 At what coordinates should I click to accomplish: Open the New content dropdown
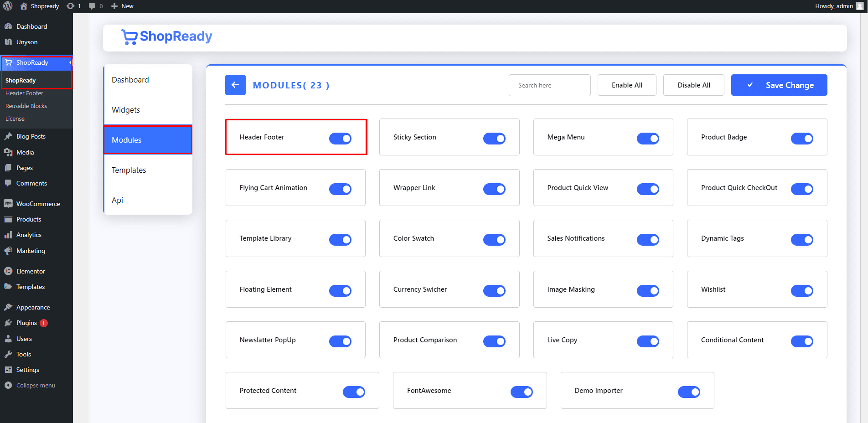pos(123,6)
